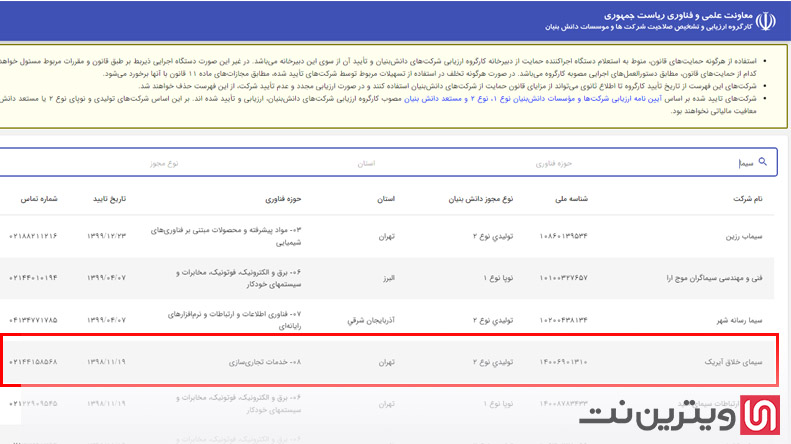The height and width of the screenshot is (444, 791).
Task: Sort by the 'استان' table column header
Action: click(386, 199)
